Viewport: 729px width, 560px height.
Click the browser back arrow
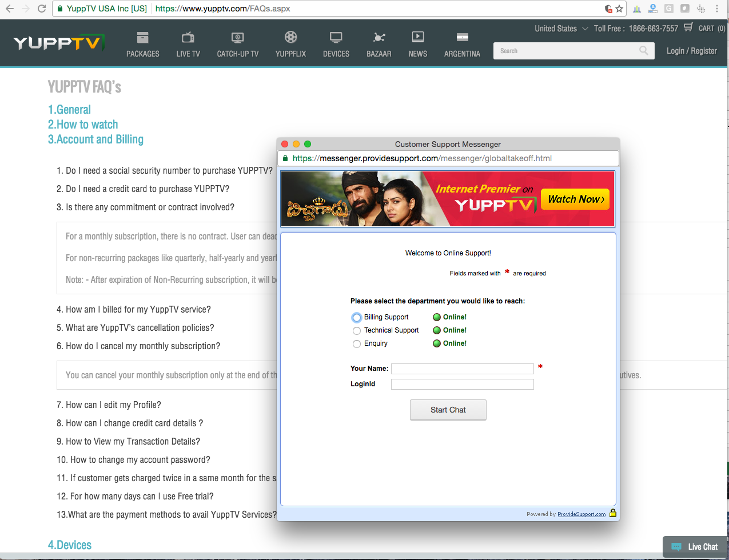9,9
